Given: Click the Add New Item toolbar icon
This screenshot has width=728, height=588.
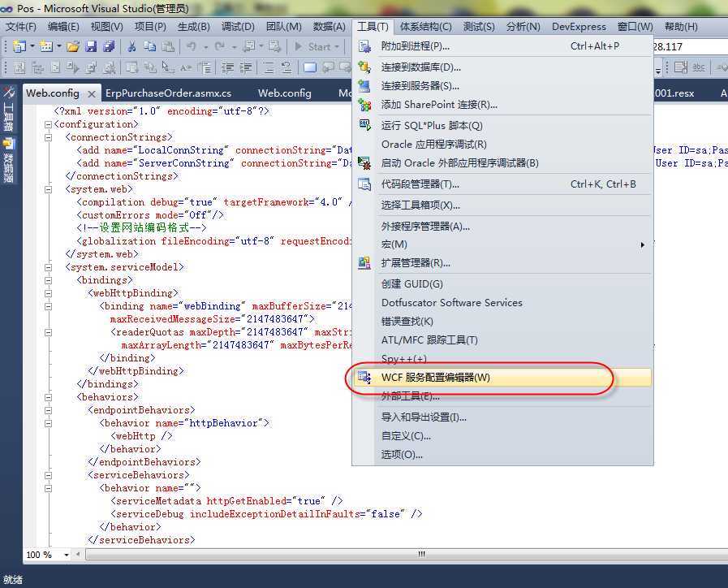Looking at the screenshot, I should [x=46, y=46].
